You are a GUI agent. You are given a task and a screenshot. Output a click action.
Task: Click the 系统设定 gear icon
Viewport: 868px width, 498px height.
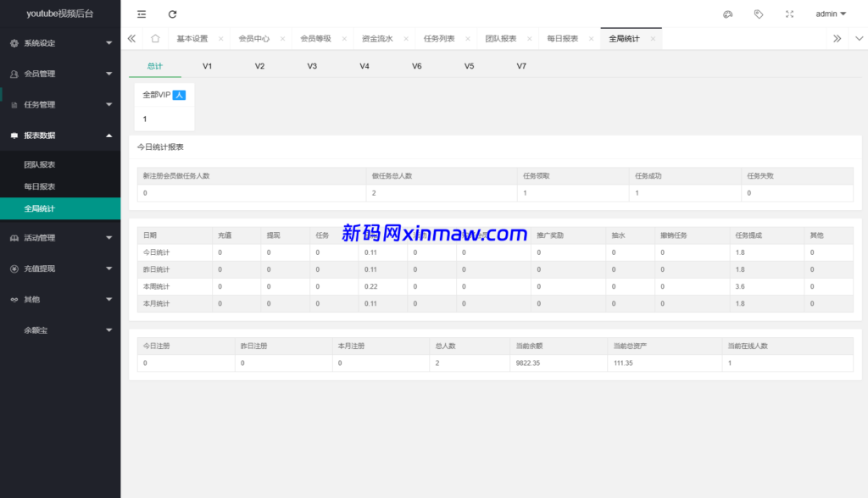[14, 43]
